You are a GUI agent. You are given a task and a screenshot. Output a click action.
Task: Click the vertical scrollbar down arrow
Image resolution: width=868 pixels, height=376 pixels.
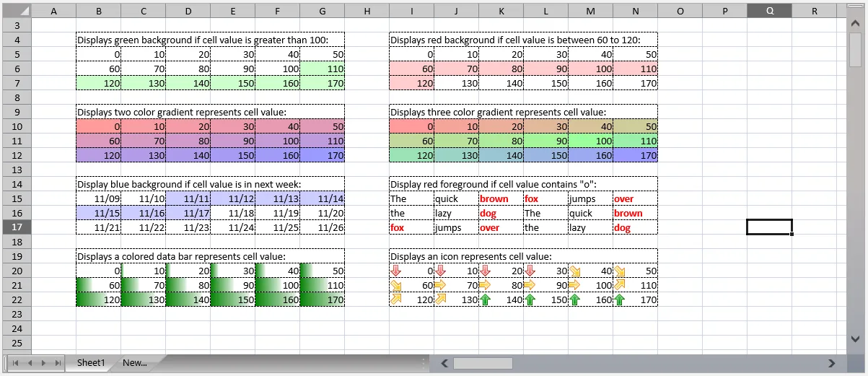(856, 338)
